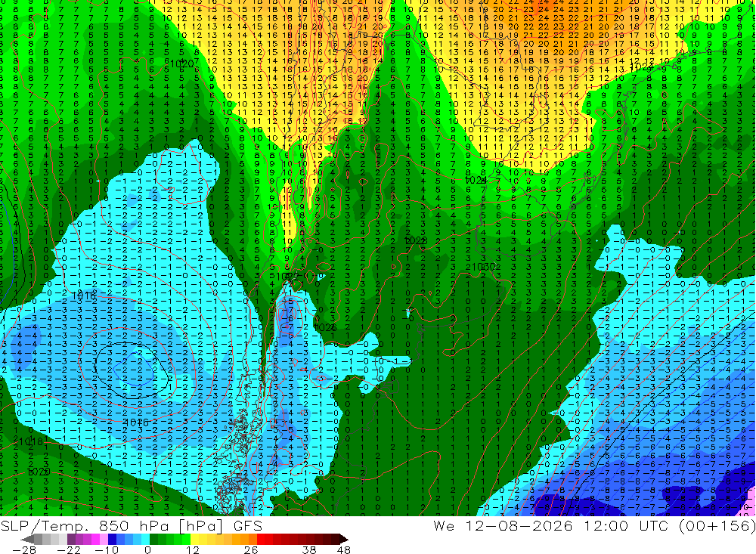Viewport: 756px width, 554px height.
Task: Click the 1018 isobar label
Action: tap(31, 441)
